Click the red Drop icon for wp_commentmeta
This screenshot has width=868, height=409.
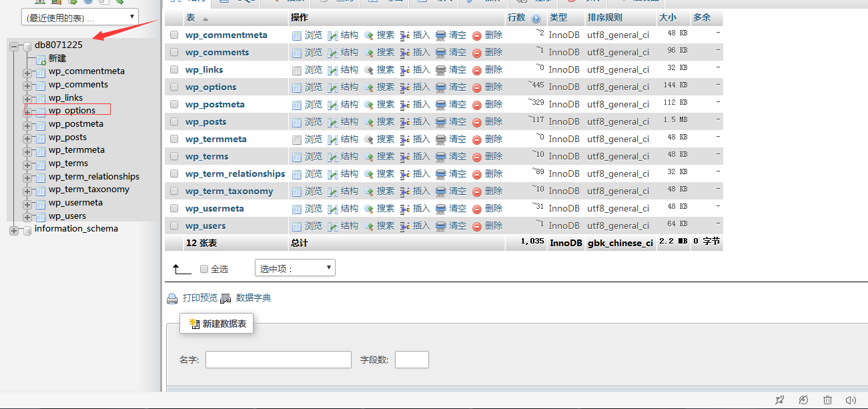coord(477,35)
